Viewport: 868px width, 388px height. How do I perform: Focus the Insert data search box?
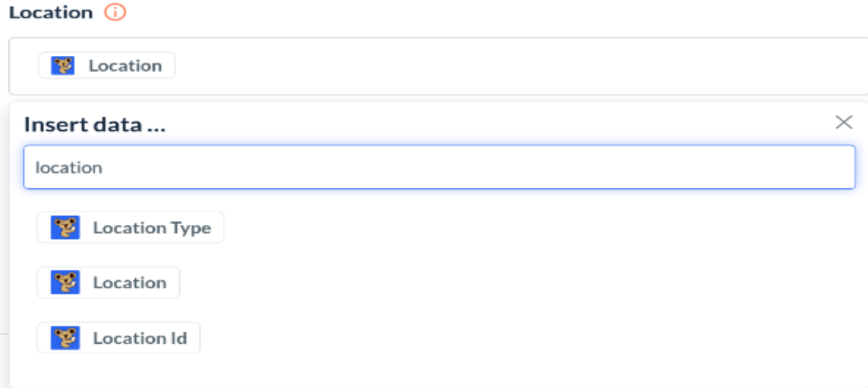coord(439,167)
